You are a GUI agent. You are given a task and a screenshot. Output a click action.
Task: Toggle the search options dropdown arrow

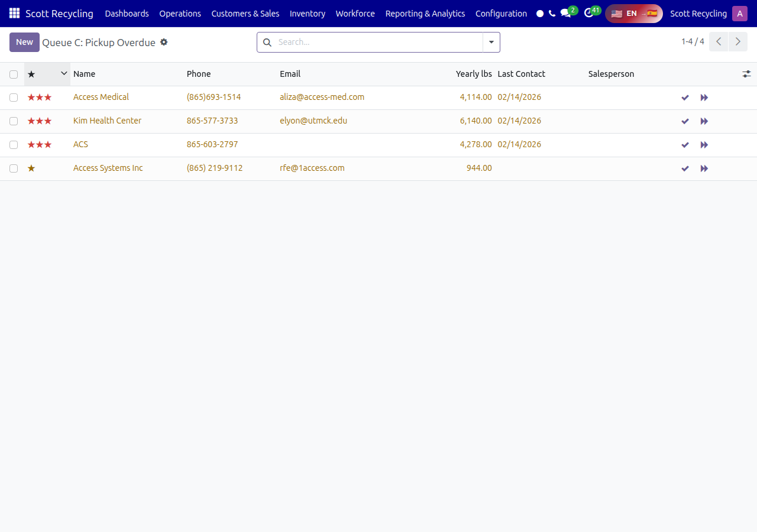tap(491, 42)
